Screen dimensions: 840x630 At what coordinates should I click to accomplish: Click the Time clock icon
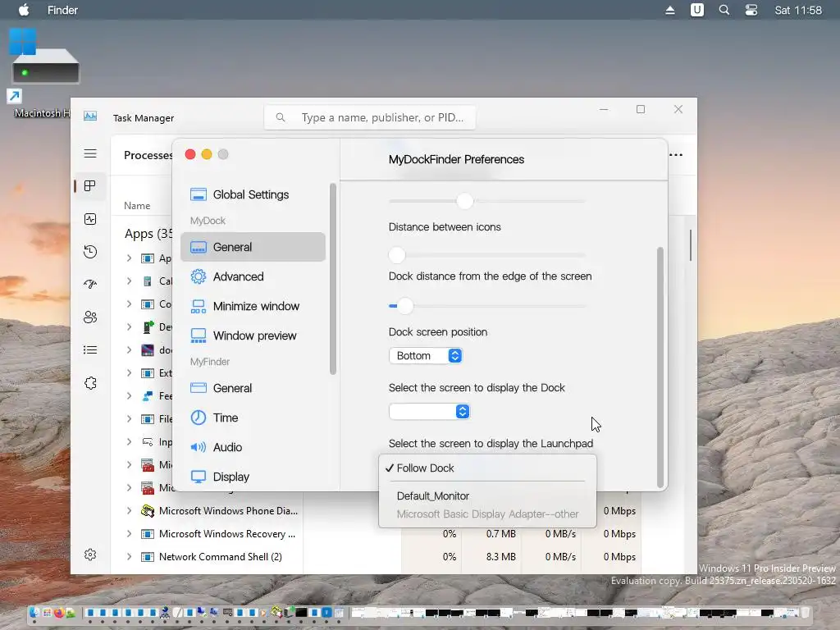click(199, 418)
